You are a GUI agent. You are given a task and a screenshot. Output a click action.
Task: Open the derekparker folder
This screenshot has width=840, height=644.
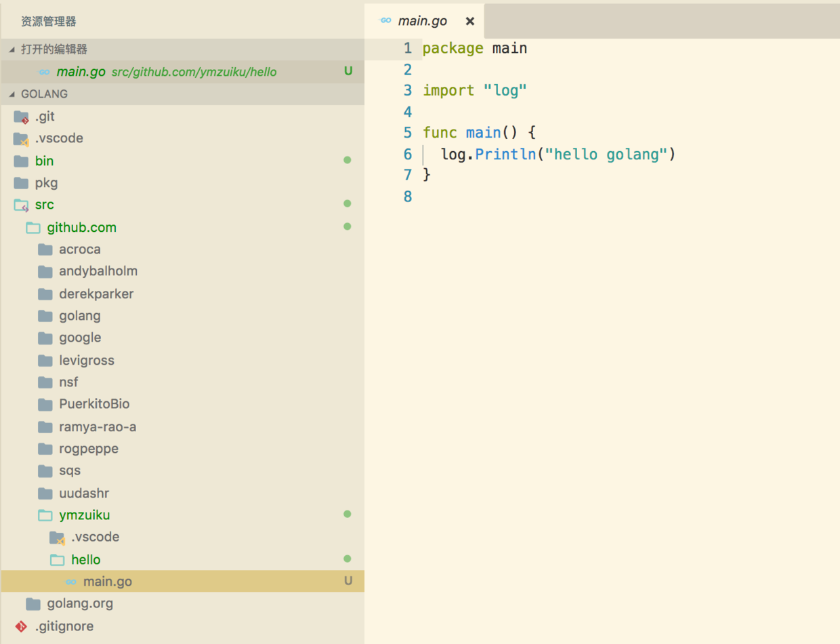tap(96, 294)
